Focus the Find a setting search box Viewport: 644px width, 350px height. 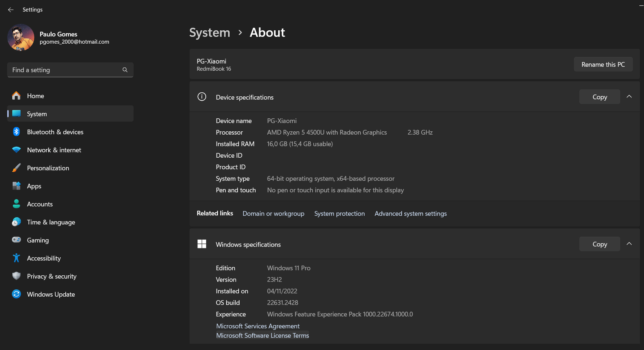point(70,70)
